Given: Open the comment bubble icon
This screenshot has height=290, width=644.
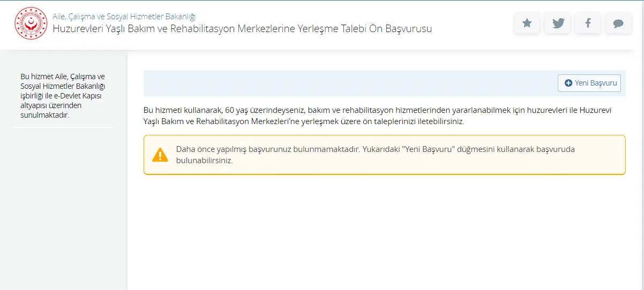Looking at the screenshot, I should (619, 23).
